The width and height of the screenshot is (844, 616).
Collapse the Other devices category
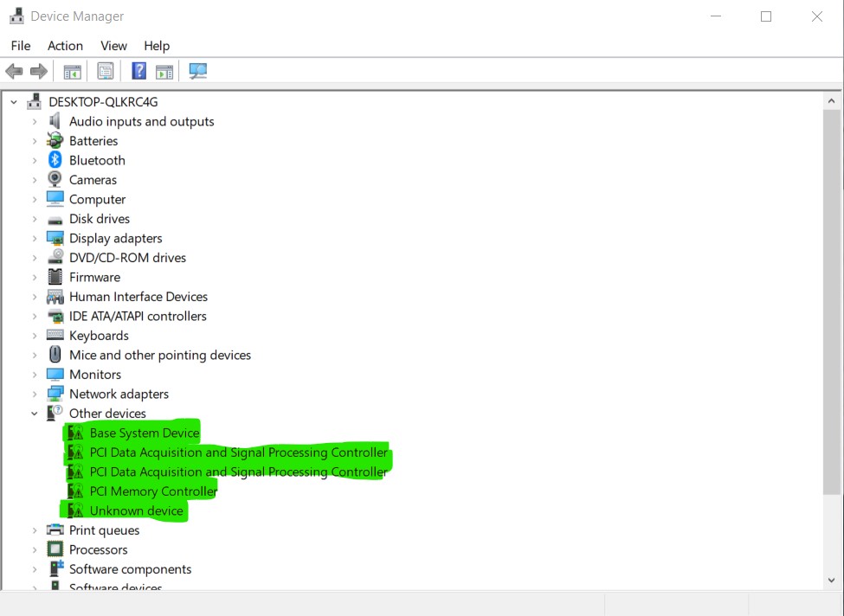[x=34, y=413]
